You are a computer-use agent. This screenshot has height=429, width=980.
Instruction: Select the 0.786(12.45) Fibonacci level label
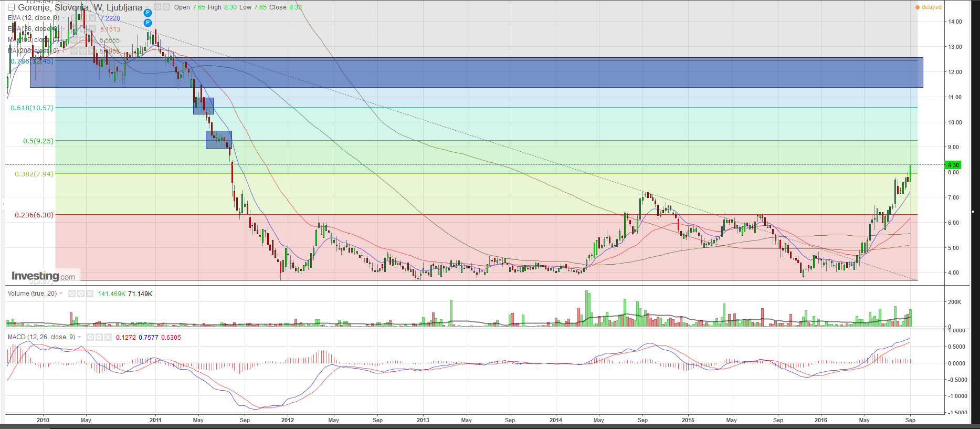pyautogui.click(x=32, y=61)
